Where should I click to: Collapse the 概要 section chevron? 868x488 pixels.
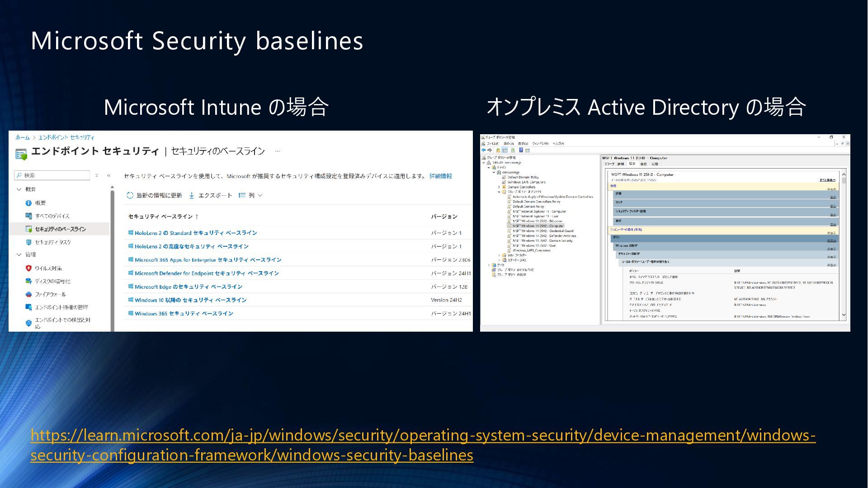coord(19,189)
